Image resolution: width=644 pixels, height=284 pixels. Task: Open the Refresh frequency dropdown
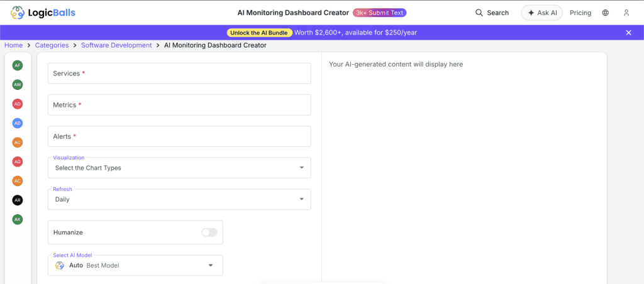coord(179,199)
